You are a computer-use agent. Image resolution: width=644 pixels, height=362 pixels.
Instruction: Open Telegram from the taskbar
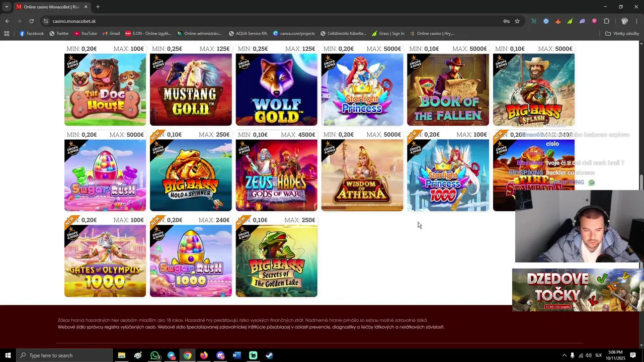pyautogui.click(x=171, y=355)
